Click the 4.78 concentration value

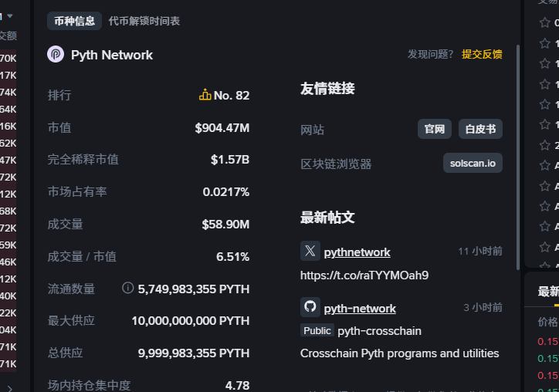coord(238,385)
